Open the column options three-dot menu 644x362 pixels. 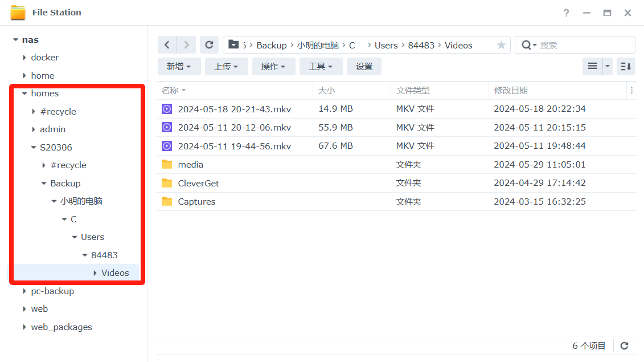[631, 90]
